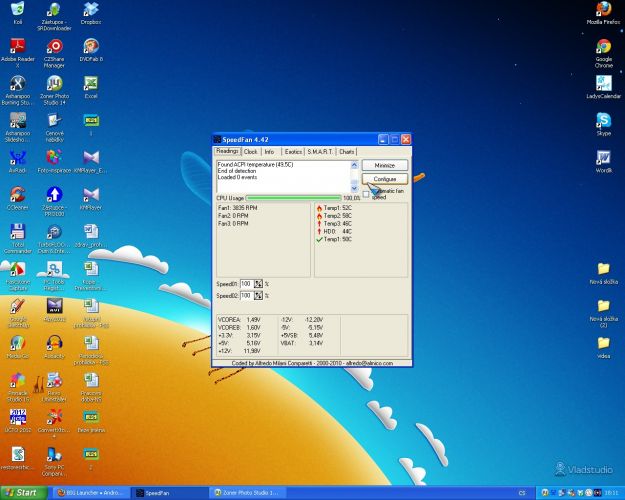Open the Skype desktop icon
Viewport: 625px width, 500px height.
603,124
